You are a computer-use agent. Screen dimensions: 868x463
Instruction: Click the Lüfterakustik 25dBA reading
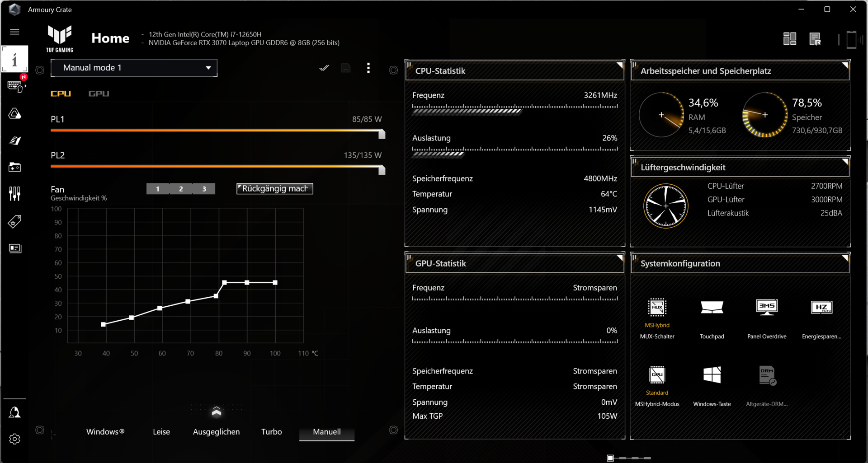(831, 213)
